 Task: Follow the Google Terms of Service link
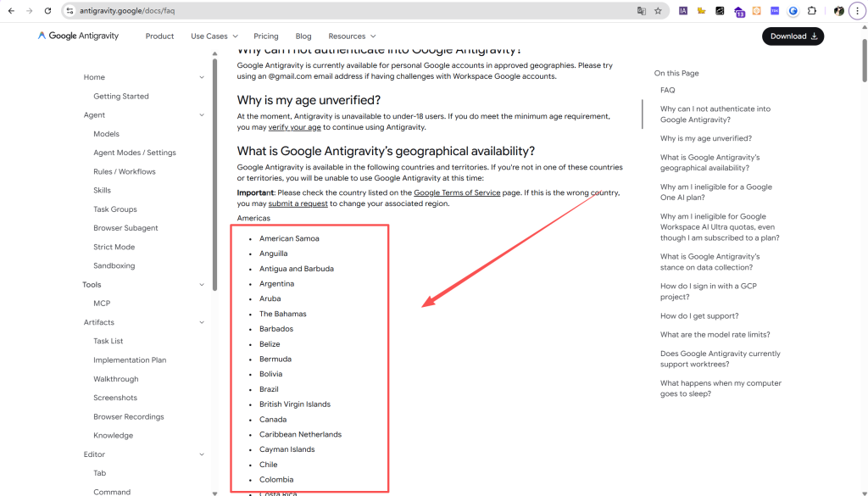pyautogui.click(x=457, y=192)
